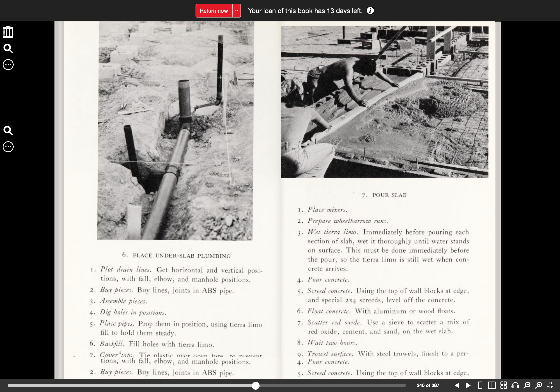Click the left page edge to flip backward

pyautogui.click(x=59, y=200)
